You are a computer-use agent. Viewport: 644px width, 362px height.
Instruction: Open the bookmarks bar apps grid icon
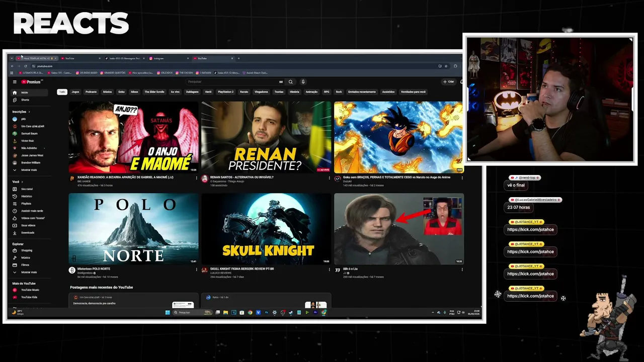point(12,73)
